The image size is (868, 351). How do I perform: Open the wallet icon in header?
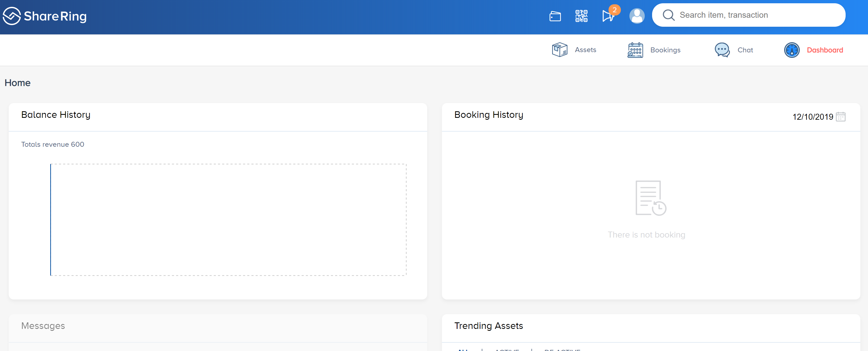[555, 16]
